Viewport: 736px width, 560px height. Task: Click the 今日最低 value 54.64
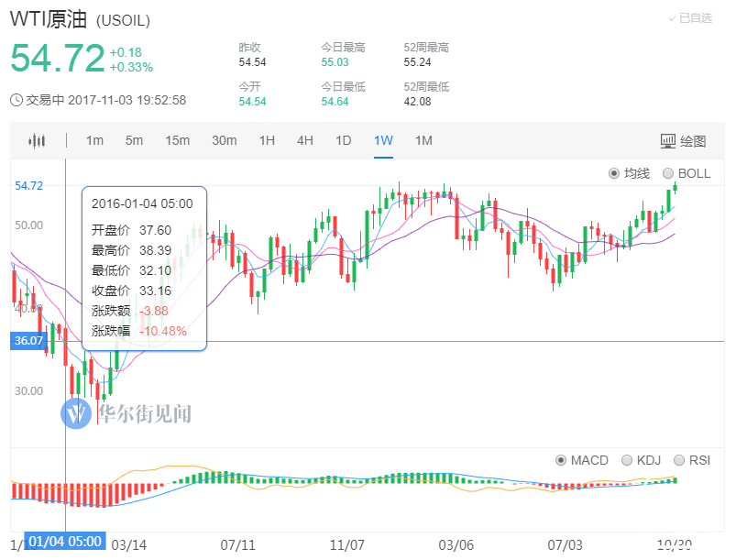coord(335,102)
